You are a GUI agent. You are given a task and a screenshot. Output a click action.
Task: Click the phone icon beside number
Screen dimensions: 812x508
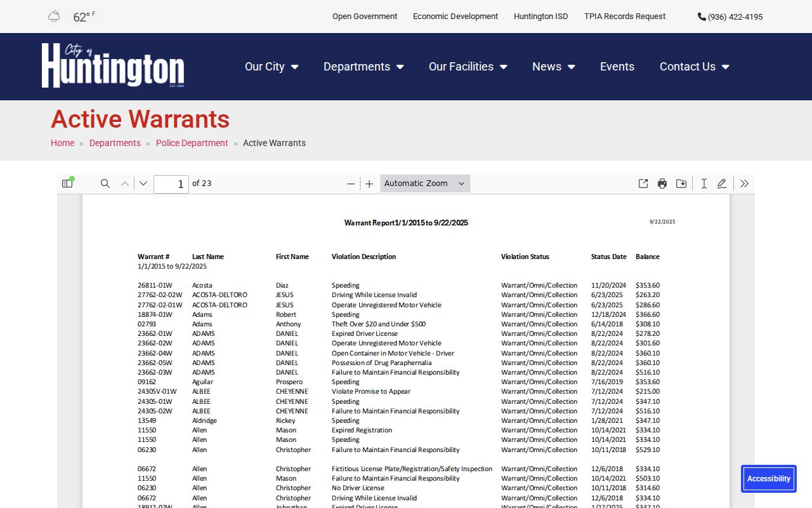702,17
